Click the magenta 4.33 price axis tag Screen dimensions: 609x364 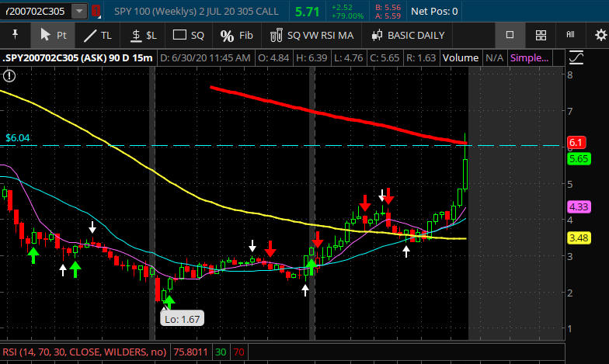[579, 206]
